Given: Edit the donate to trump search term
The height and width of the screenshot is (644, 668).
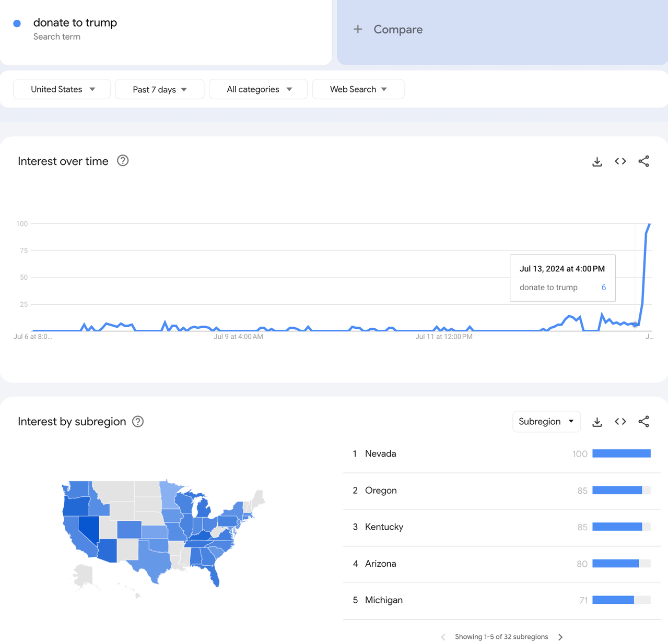Looking at the screenshot, I should (x=75, y=23).
